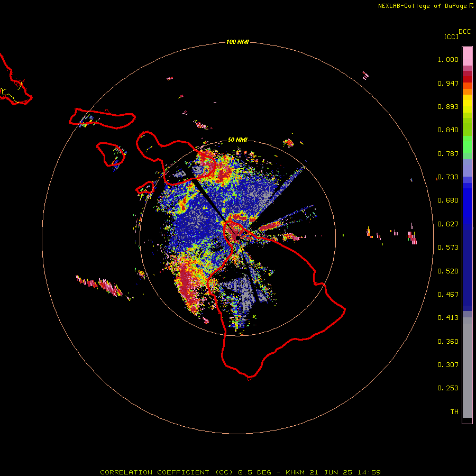Screen dimensions: 476x476
Task: Click the Correlation Coefficient product title caption
Action: coord(240,472)
